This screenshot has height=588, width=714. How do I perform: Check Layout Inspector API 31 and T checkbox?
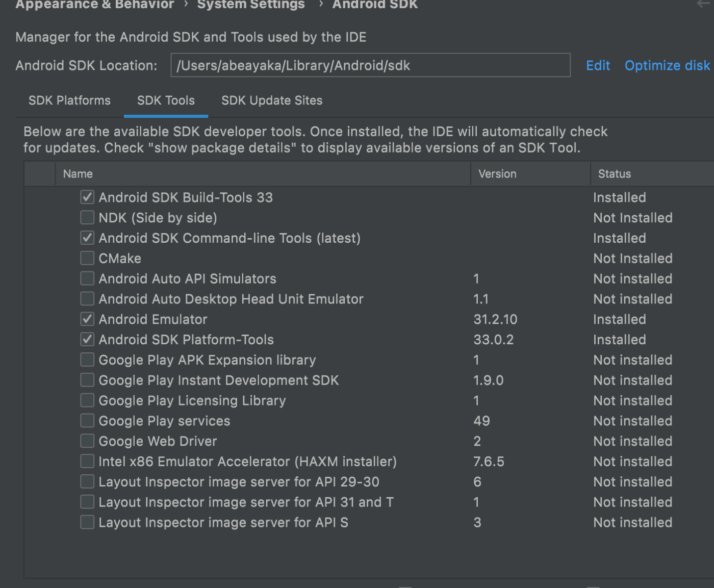(x=87, y=502)
